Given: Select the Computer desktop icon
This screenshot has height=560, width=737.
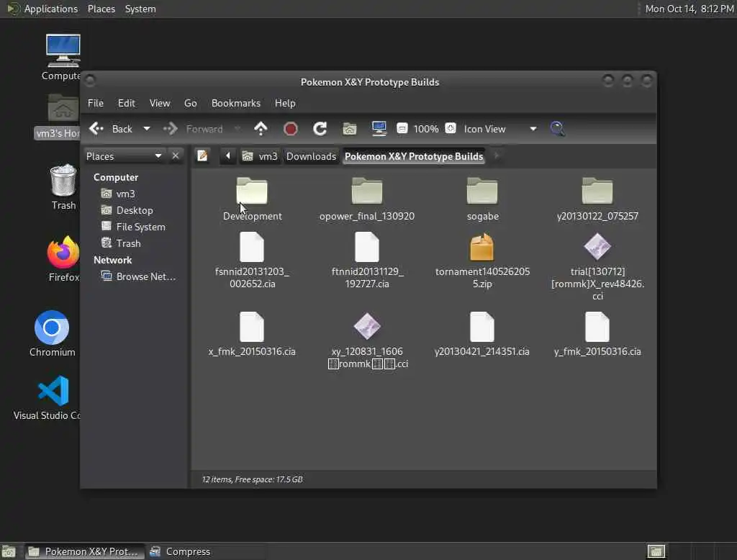Looking at the screenshot, I should (x=62, y=57).
